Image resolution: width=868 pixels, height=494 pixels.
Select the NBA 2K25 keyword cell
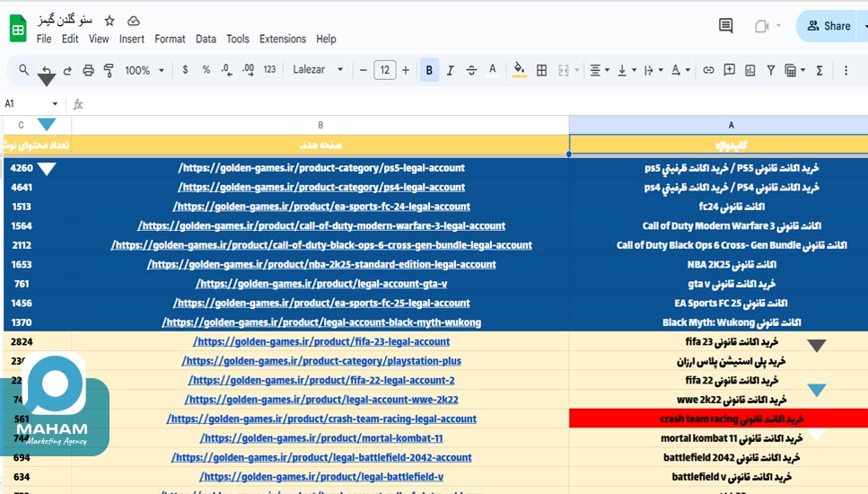718,264
